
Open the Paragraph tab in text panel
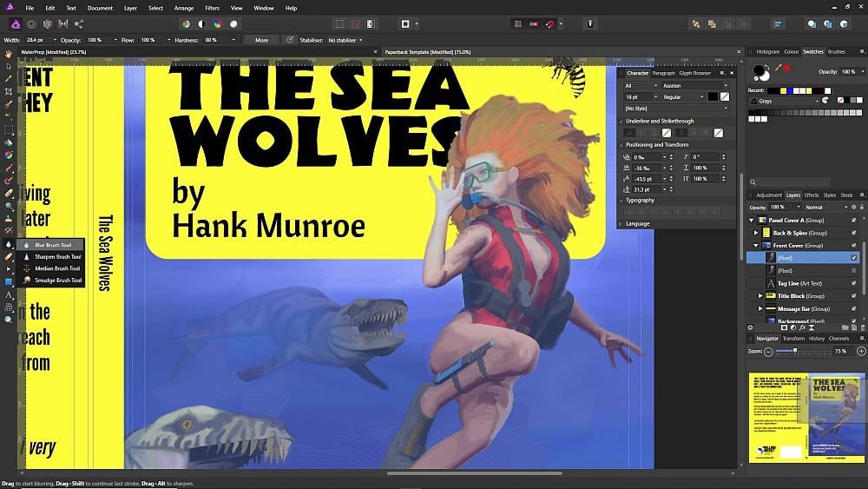coord(663,73)
